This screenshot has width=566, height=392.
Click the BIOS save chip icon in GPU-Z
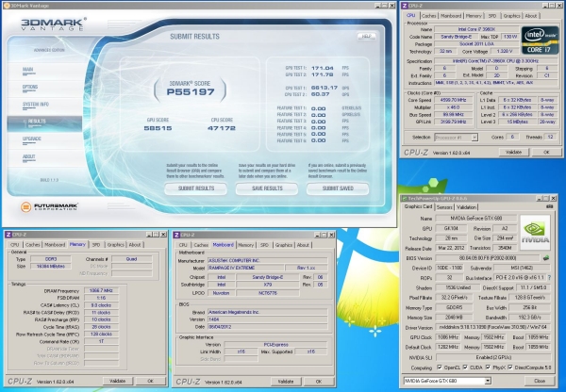tap(546, 258)
